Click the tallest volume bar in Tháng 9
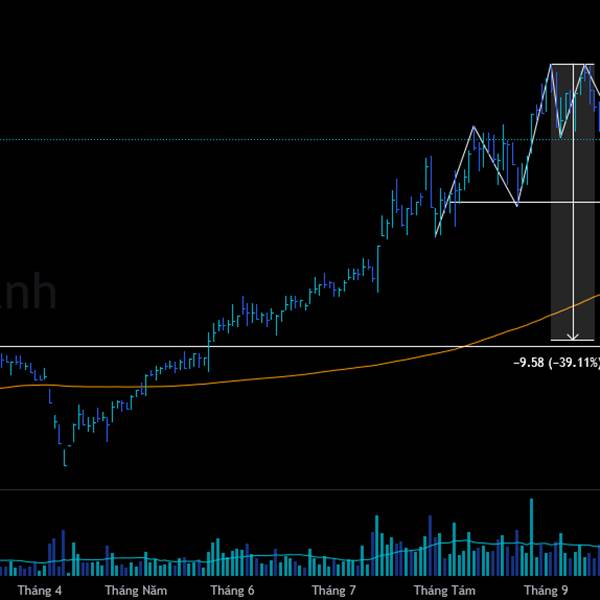This screenshot has height=600, width=600. pyautogui.click(x=531, y=537)
